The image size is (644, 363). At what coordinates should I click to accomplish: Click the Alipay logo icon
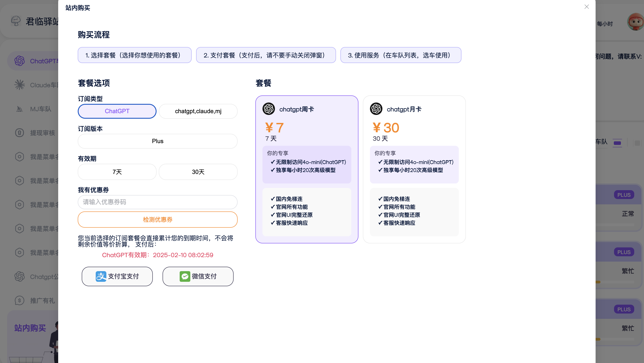click(x=101, y=276)
